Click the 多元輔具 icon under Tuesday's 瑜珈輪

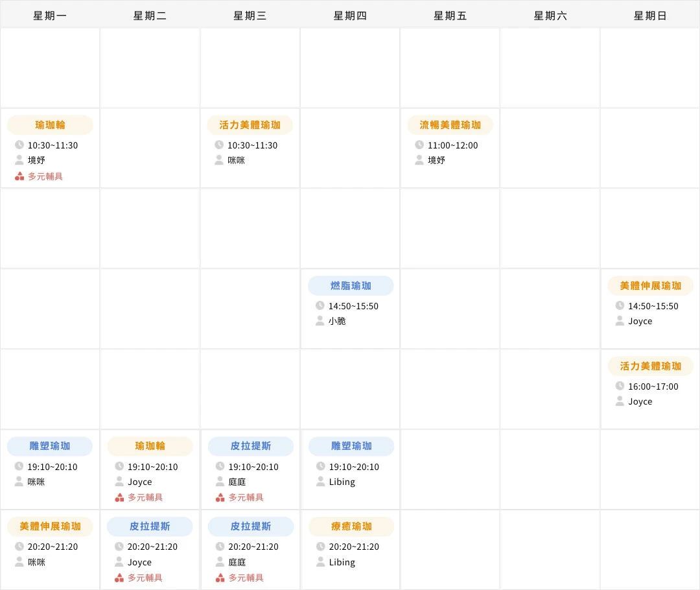[x=119, y=497]
